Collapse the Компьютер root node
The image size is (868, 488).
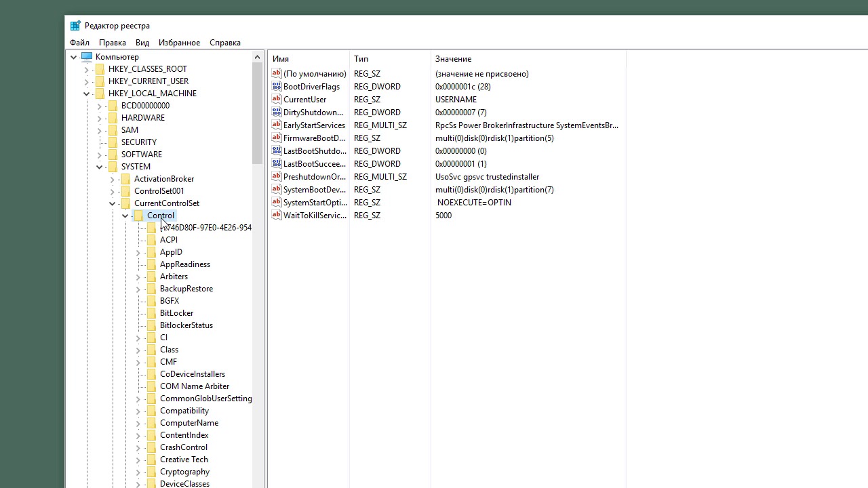point(73,57)
